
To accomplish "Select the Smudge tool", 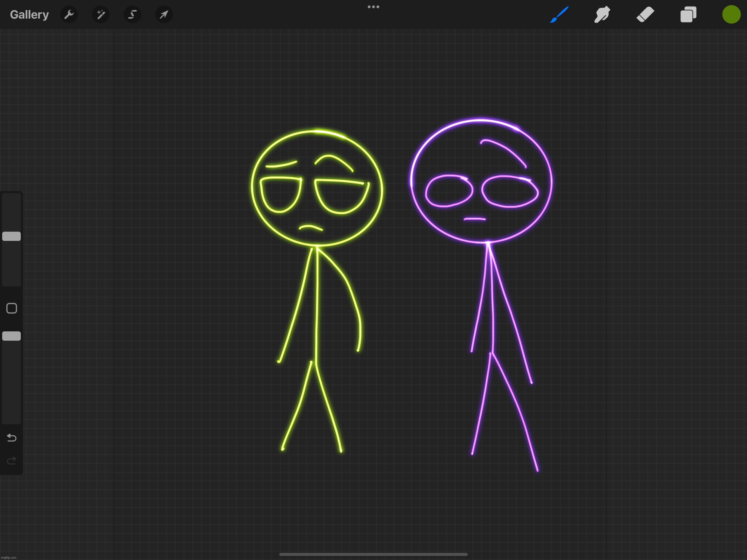I will click(x=602, y=14).
